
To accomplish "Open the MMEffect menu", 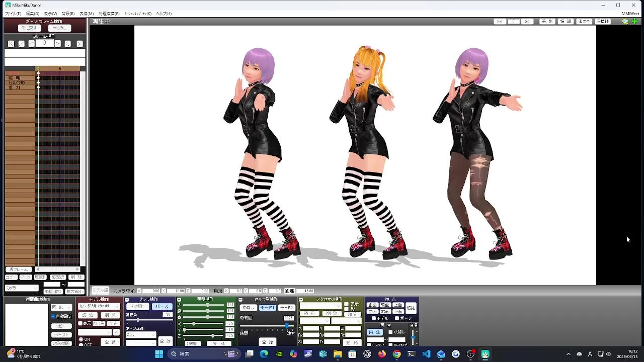I will point(630,14).
